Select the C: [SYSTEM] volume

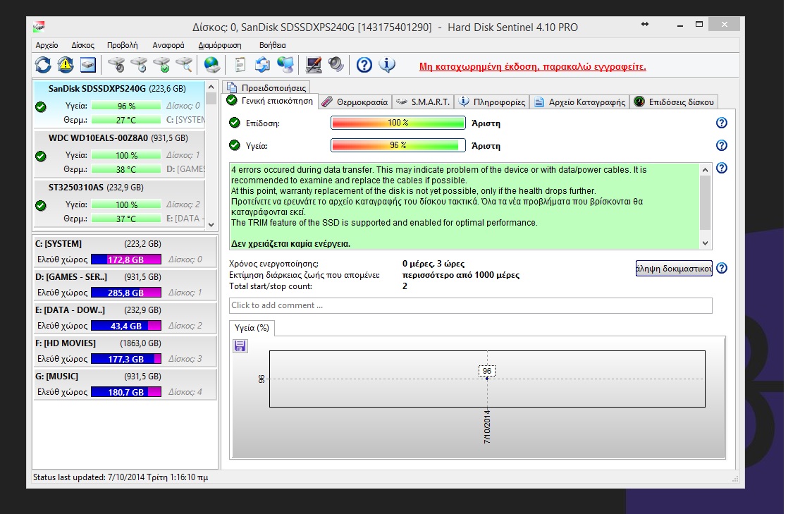(x=124, y=251)
